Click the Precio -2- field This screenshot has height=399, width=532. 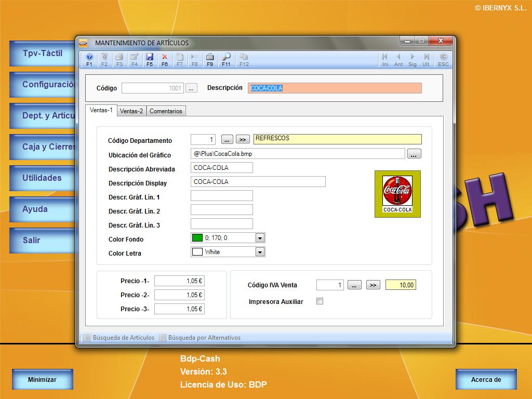[179, 295]
